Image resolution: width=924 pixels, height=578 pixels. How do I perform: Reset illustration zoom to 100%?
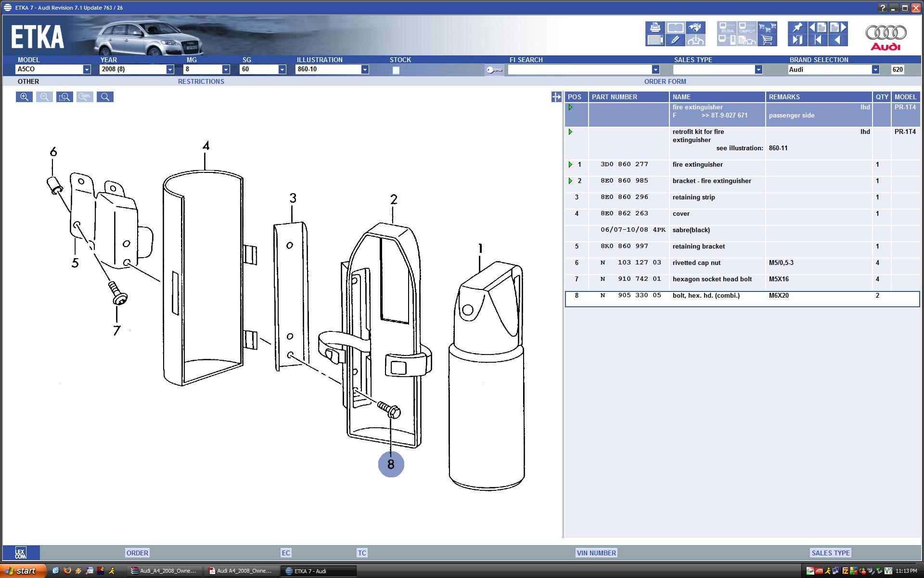click(x=85, y=97)
